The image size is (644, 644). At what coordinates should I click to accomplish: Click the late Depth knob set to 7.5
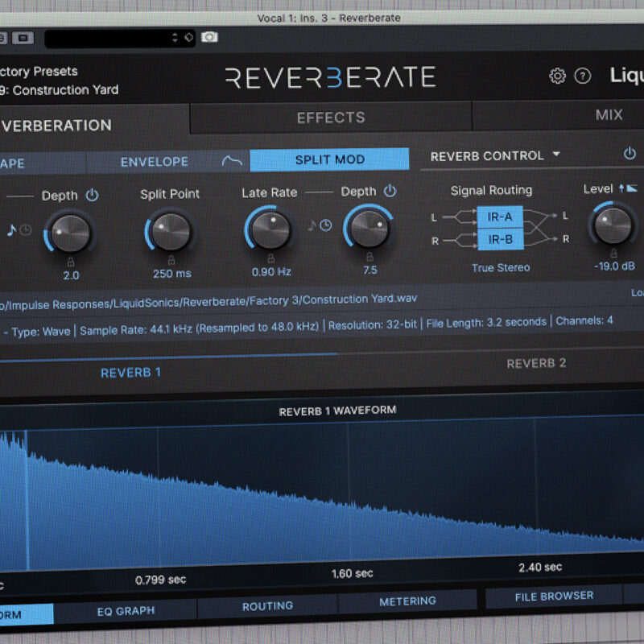(x=369, y=228)
